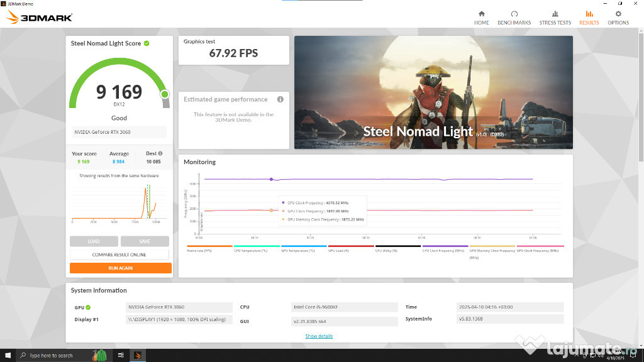Click the NVIDIA GeForce RTX 3060 GPU field
Viewport: 644px width, 362px height.
click(179, 307)
